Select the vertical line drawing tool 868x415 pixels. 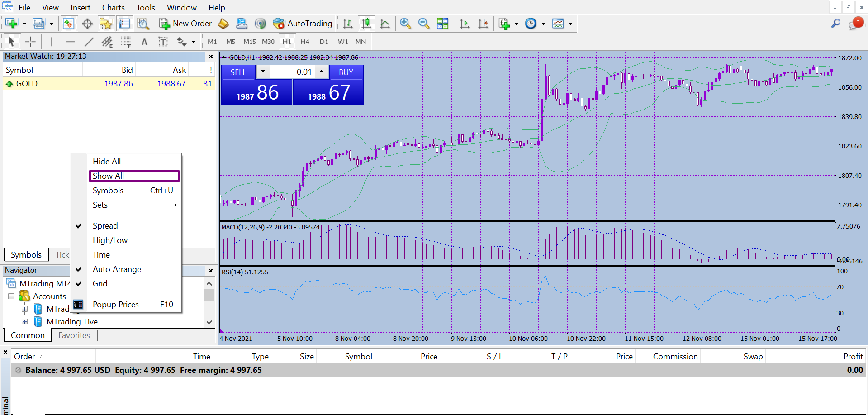(x=52, y=42)
